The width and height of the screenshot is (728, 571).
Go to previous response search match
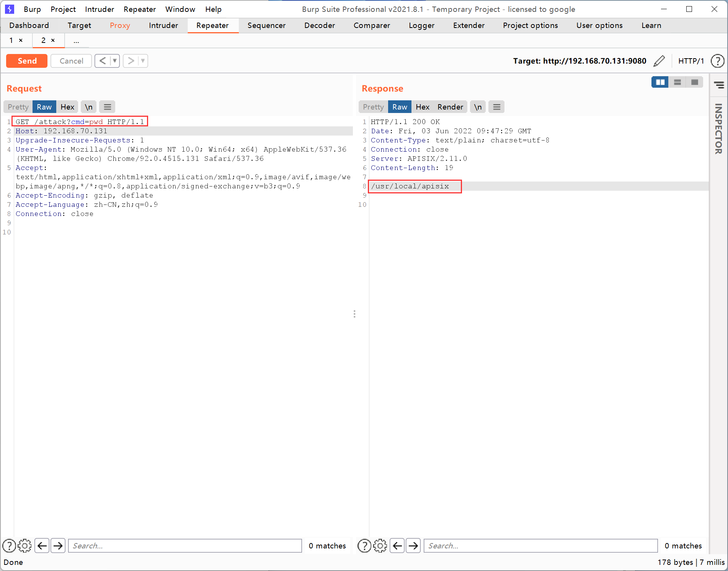(397, 546)
